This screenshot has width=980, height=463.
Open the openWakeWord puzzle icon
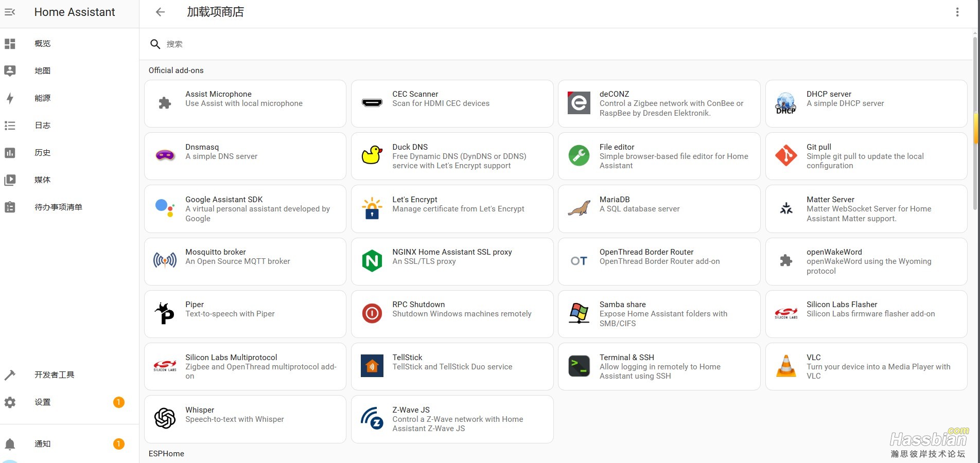tap(786, 261)
